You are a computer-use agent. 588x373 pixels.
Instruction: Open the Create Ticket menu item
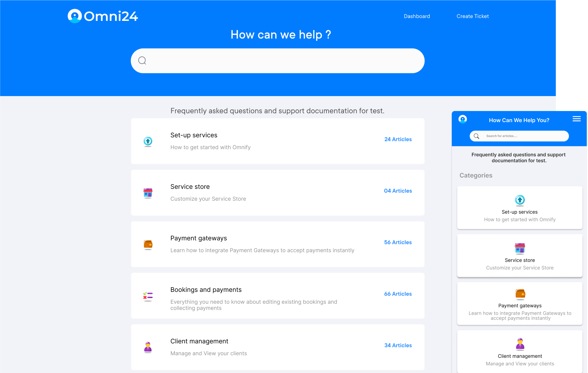pos(473,16)
